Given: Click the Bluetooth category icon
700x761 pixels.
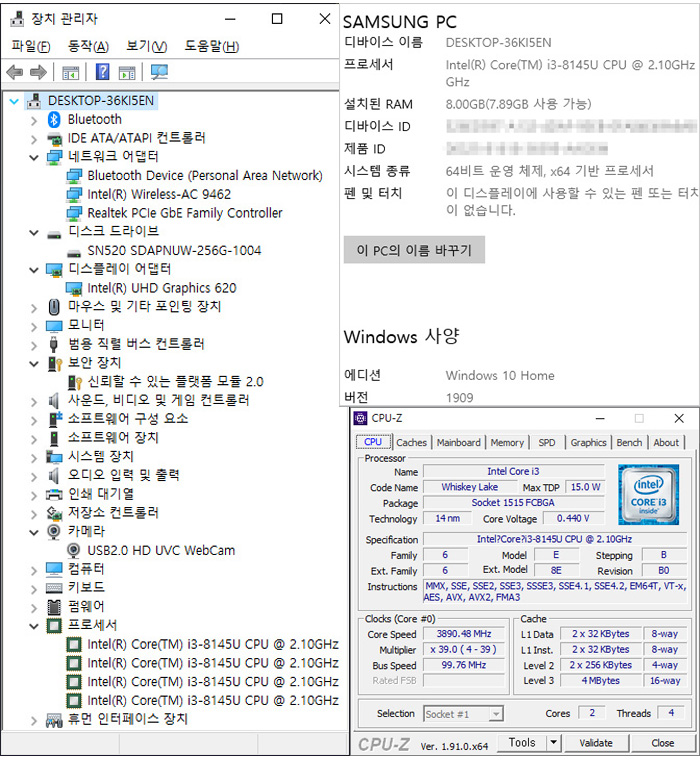Looking at the screenshot, I should (54, 119).
